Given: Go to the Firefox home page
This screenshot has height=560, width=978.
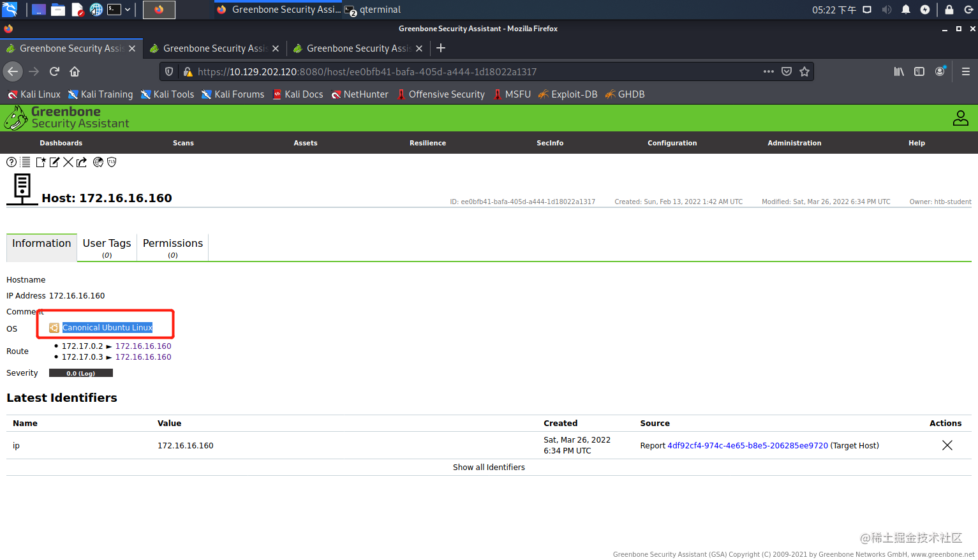Looking at the screenshot, I should pos(75,71).
